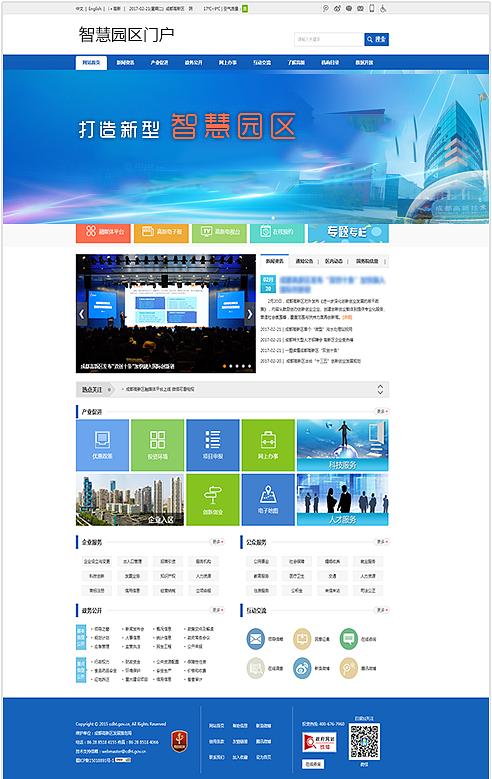Image resolution: width=492 pixels, height=779 pixels.
Task: Click the speech-bubble icon in the top bar
Action: tap(326, 8)
